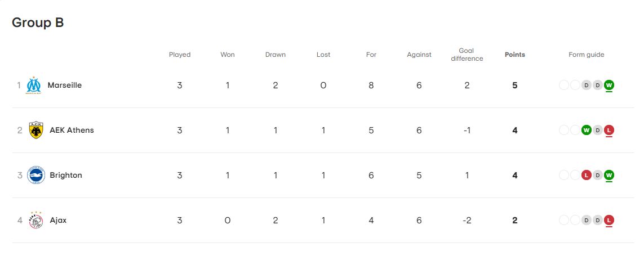Open the Marseille team link

click(64, 86)
